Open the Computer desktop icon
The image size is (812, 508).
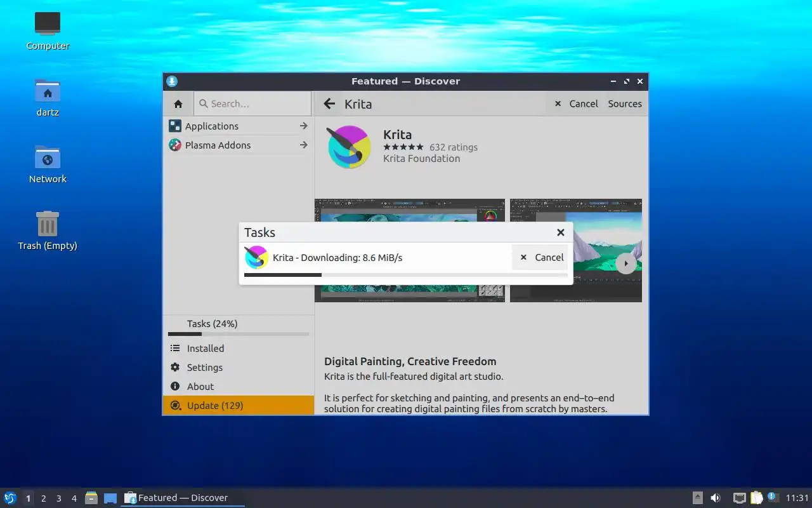click(x=48, y=30)
